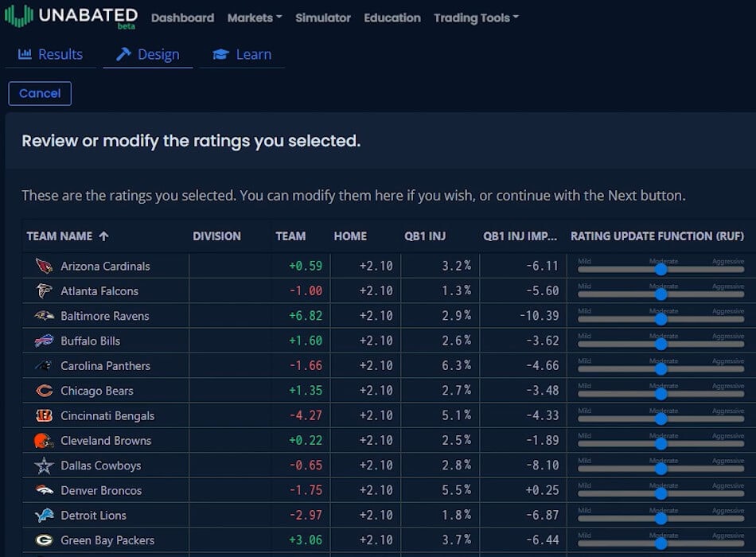Click the Baltimore Ravens team logo

(x=44, y=316)
